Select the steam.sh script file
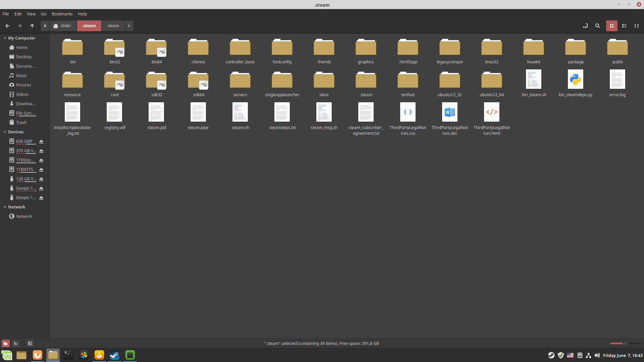This screenshot has height=362, width=644. 240,116
